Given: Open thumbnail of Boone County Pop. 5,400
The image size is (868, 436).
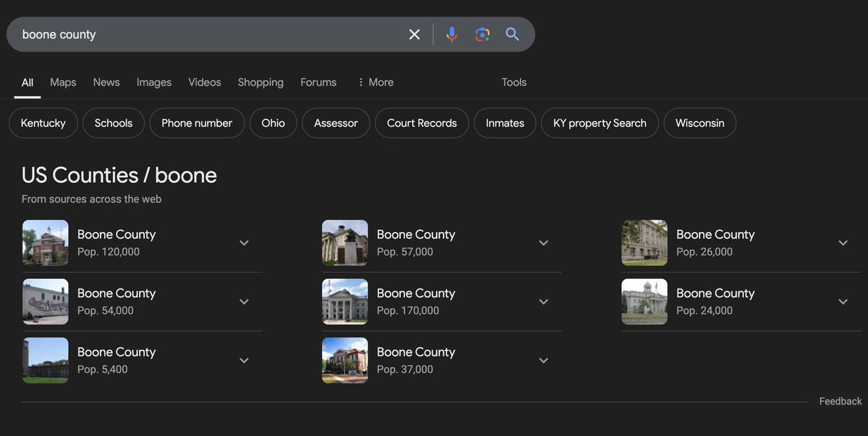Looking at the screenshot, I should [46, 360].
